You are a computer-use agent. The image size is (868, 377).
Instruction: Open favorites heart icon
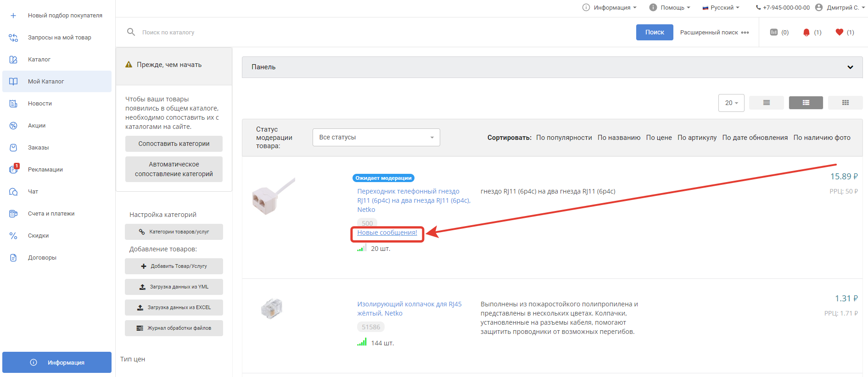(840, 32)
